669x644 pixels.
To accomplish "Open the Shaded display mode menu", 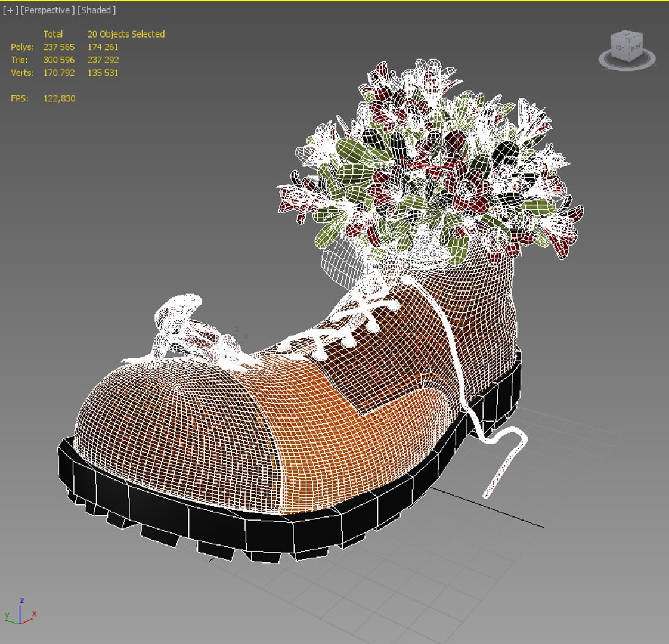I will pos(97,10).
